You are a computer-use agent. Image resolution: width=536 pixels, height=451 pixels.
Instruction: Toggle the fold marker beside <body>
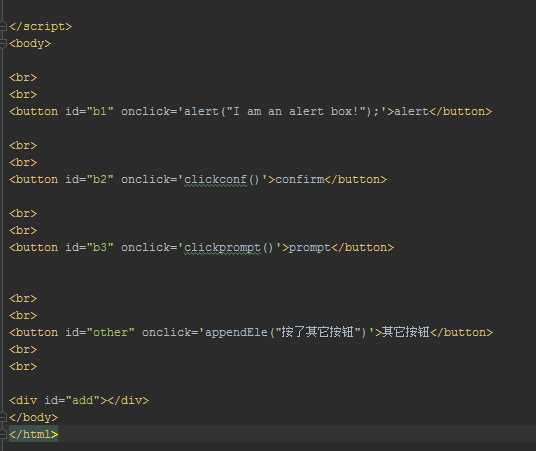(3, 43)
